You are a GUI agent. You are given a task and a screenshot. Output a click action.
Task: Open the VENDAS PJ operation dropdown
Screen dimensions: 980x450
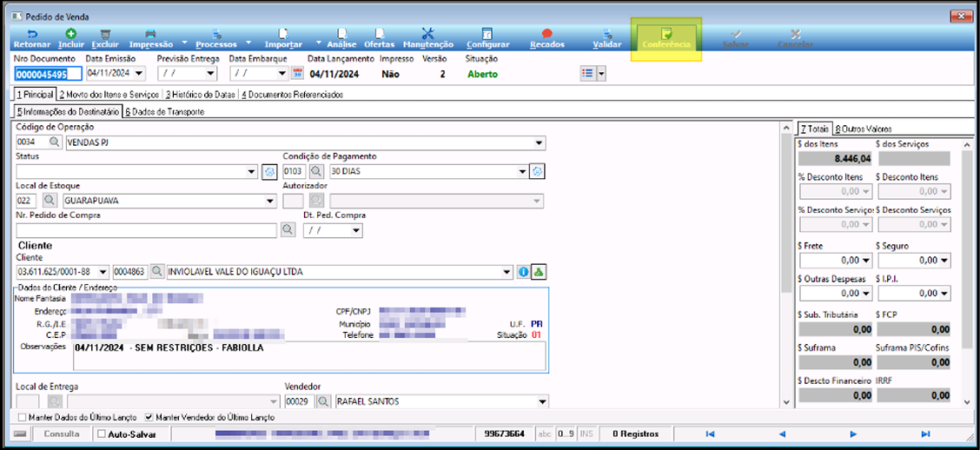540,143
